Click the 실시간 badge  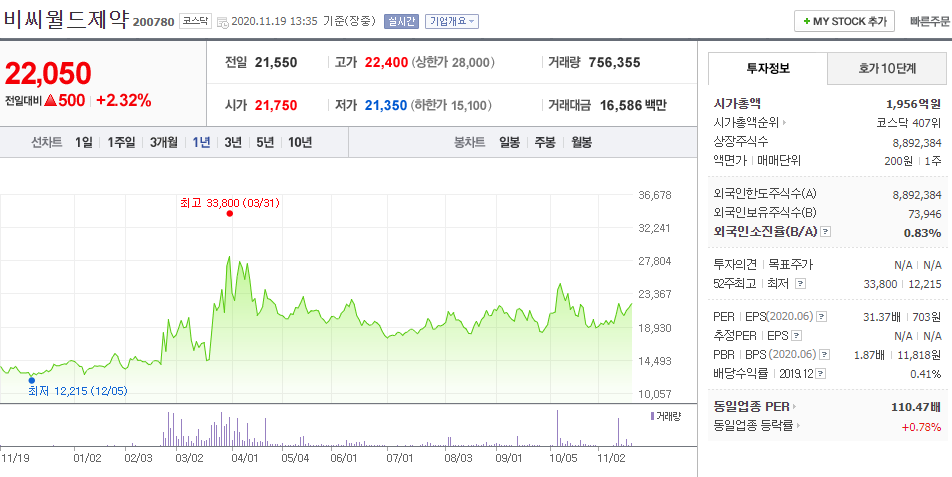click(x=401, y=21)
